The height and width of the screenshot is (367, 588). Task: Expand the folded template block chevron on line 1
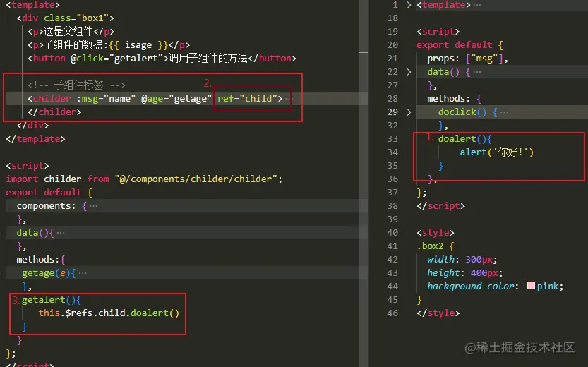pyautogui.click(x=409, y=5)
